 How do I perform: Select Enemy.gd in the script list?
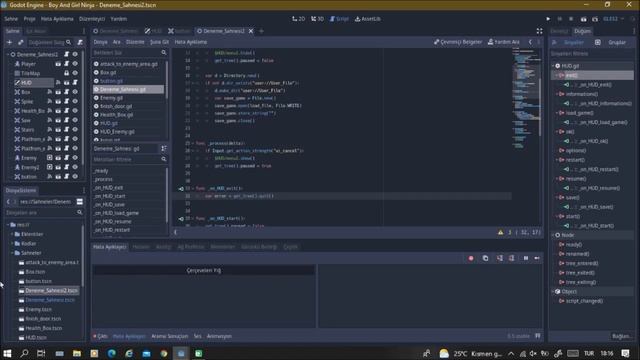[x=129, y=98]
